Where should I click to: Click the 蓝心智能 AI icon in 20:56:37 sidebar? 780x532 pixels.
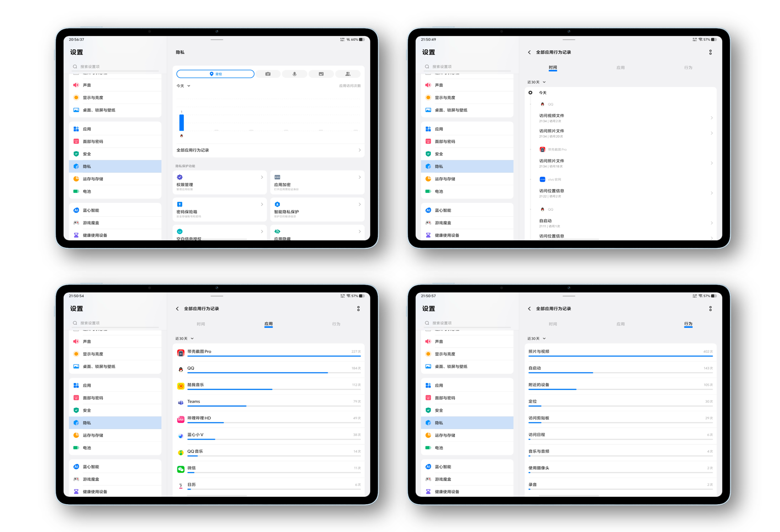(76, 210)
